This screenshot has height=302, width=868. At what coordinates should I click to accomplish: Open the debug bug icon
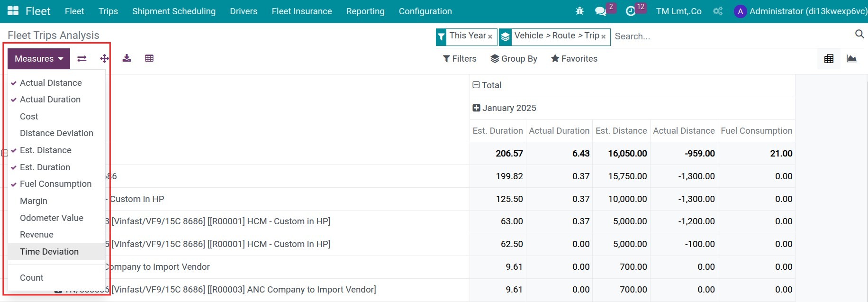click(x=579, y=11)
